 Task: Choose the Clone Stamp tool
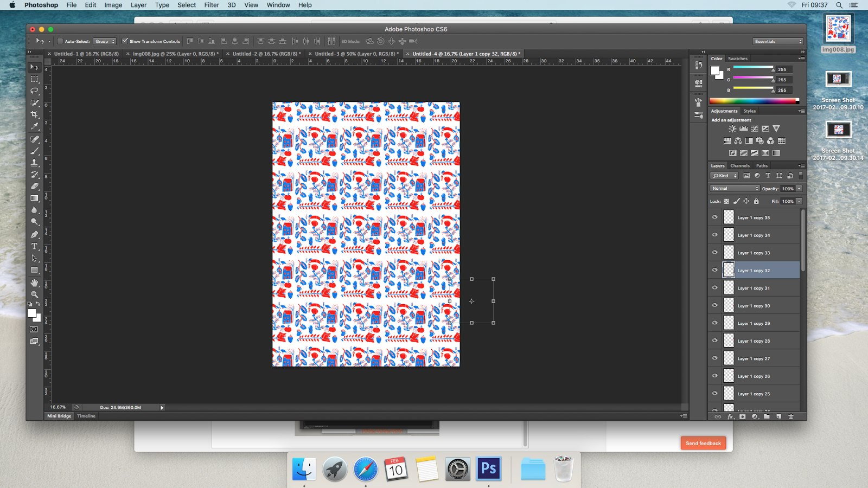tap(34, 163)
